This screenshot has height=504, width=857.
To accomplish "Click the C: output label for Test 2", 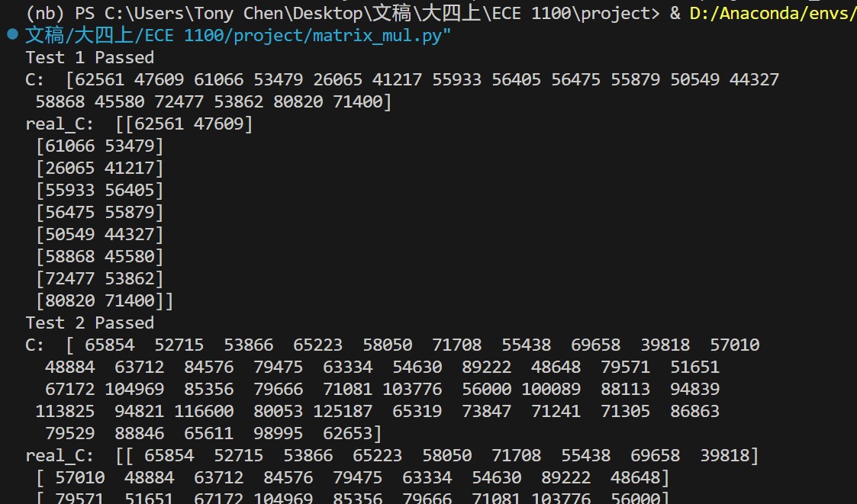I will click(36, 345).
